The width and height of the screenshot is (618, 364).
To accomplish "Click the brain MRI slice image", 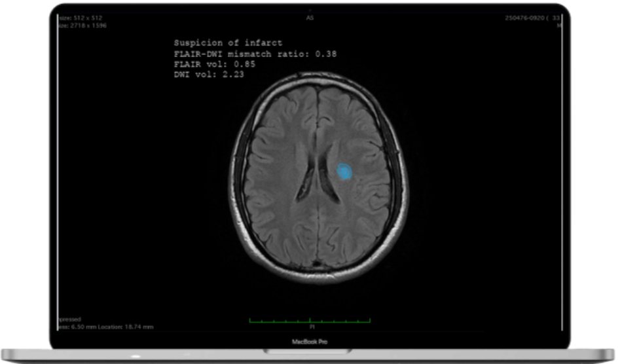I will [318, 177].
